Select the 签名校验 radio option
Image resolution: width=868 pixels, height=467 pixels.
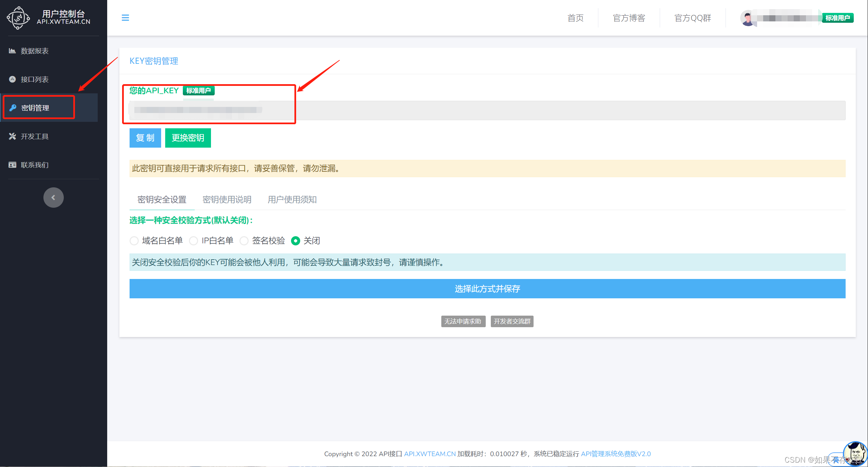244,241
